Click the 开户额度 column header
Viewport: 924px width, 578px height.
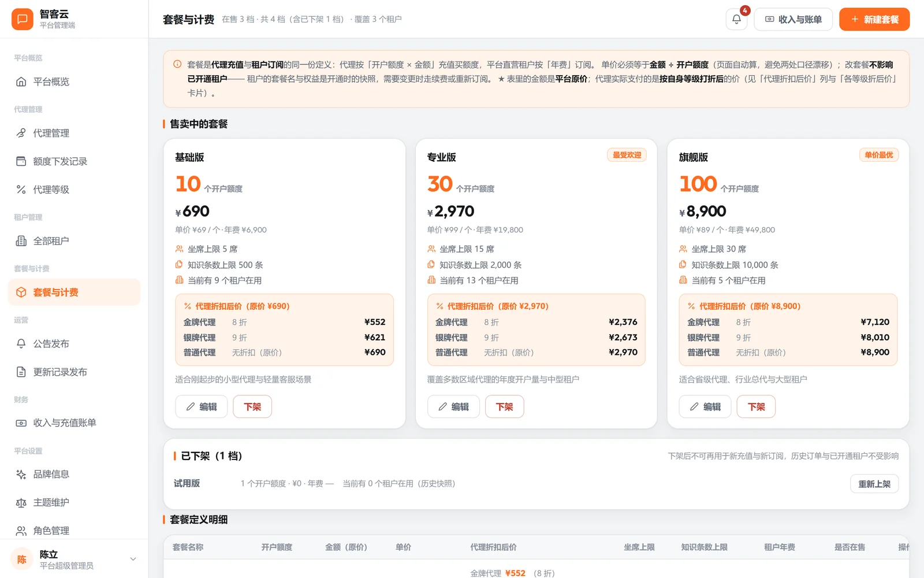click(277, 547)
